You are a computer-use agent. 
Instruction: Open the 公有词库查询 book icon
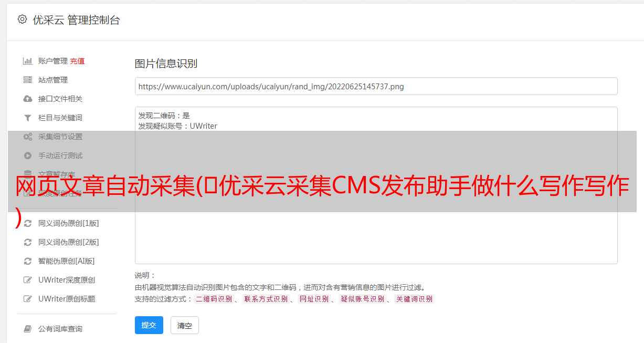pyautogui.click(x=28, y=329)
